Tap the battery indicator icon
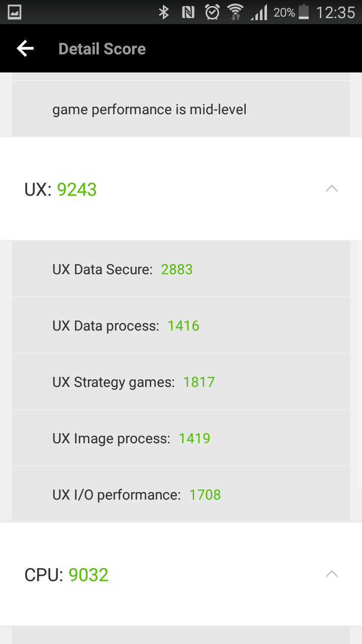Viewport: 362px width, 644px height. click(304, 12)
